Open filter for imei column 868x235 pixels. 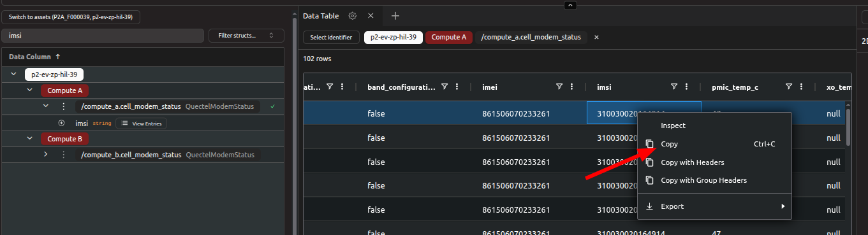click(x=559, y=87)
